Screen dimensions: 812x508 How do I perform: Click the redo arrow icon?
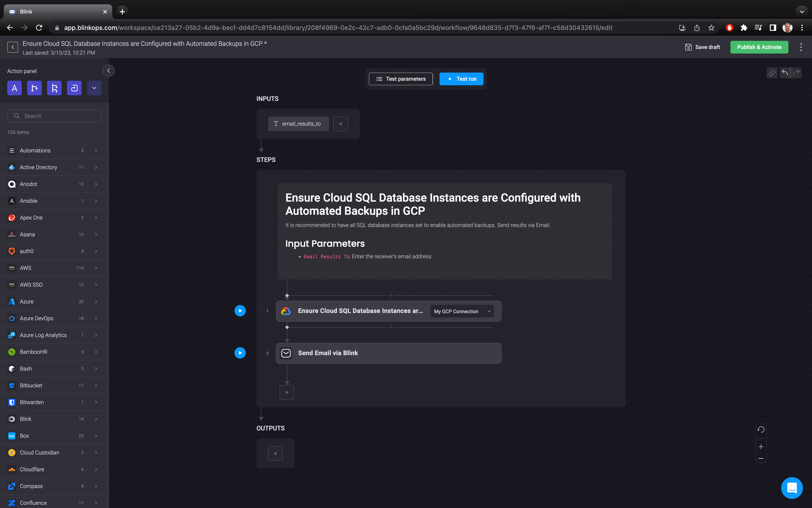pyautogui.click(x=796, y=73)
